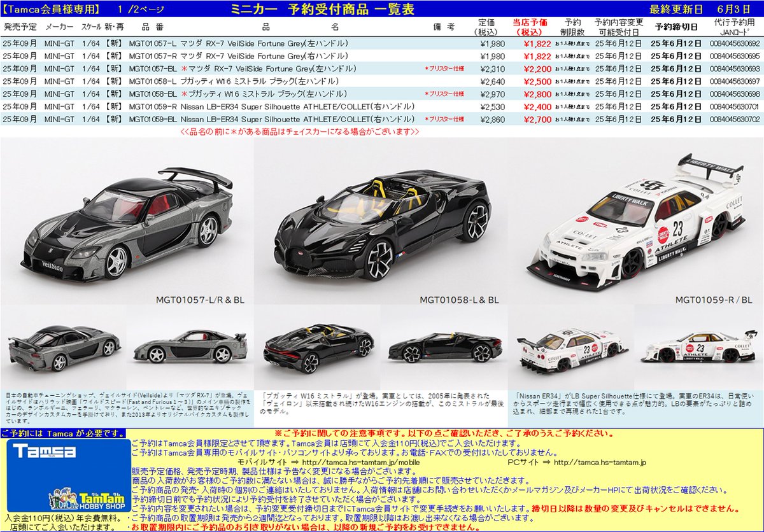
Task: Open the PC site URL tamca.hs-tamtam.jp
Action: click(x=600, y=463)
